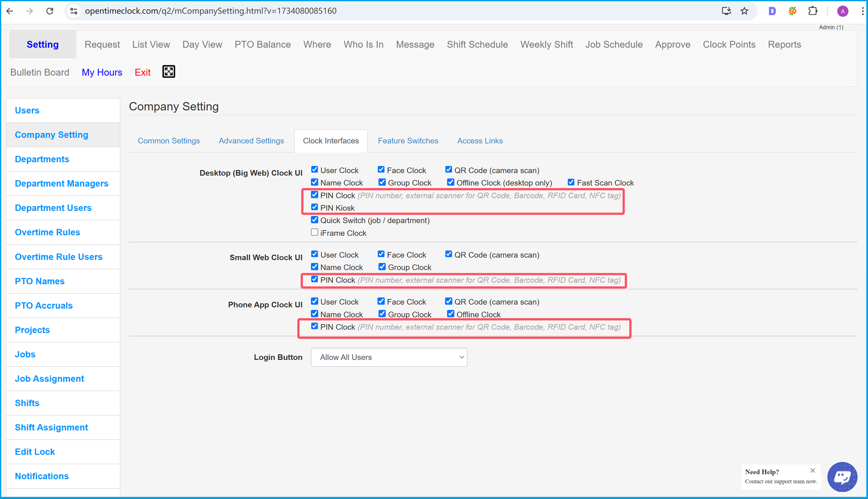Image resolution: width=868 pixels, height=499 pixels.
Task: Uncheck Desktop User Clock checkbox
Action: click(314, 169)
